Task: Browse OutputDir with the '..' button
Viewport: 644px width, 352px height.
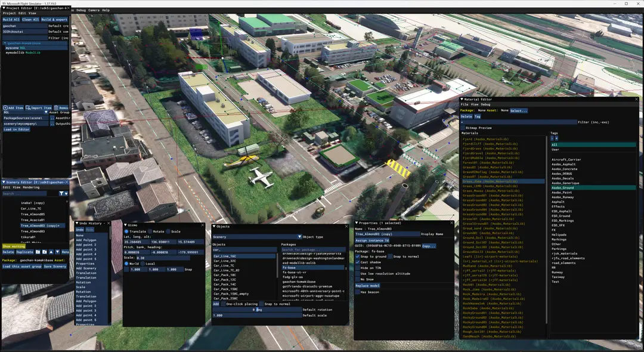Action: (x=52, y=123)
